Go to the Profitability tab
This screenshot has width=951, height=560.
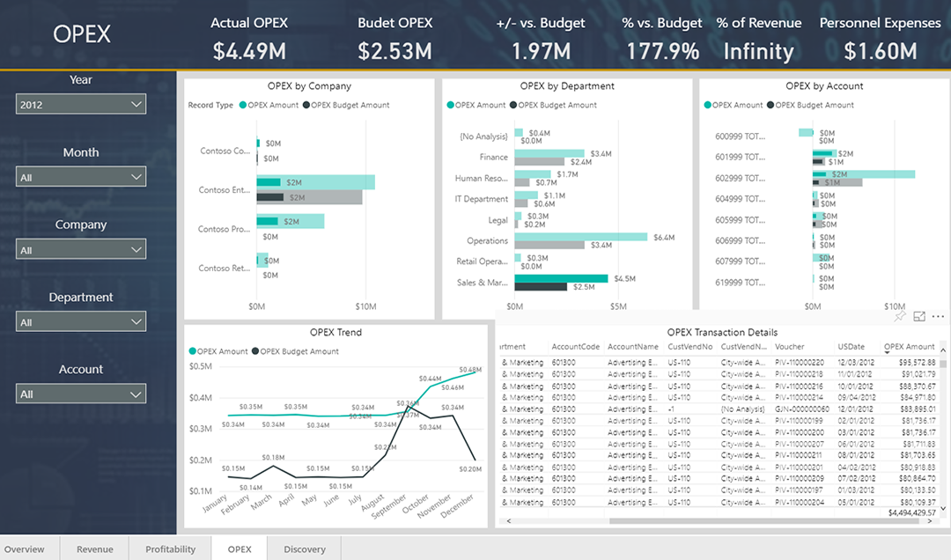[170, 549]
